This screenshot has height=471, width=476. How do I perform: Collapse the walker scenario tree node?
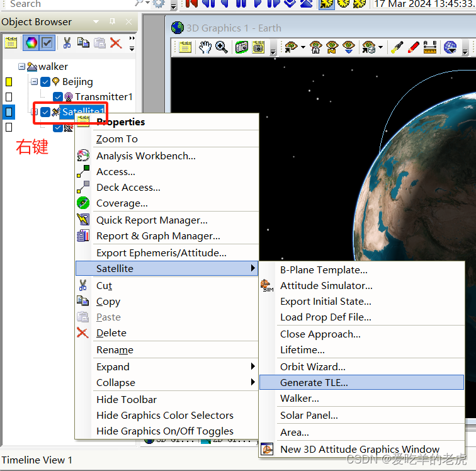click(x=21, y=66)
